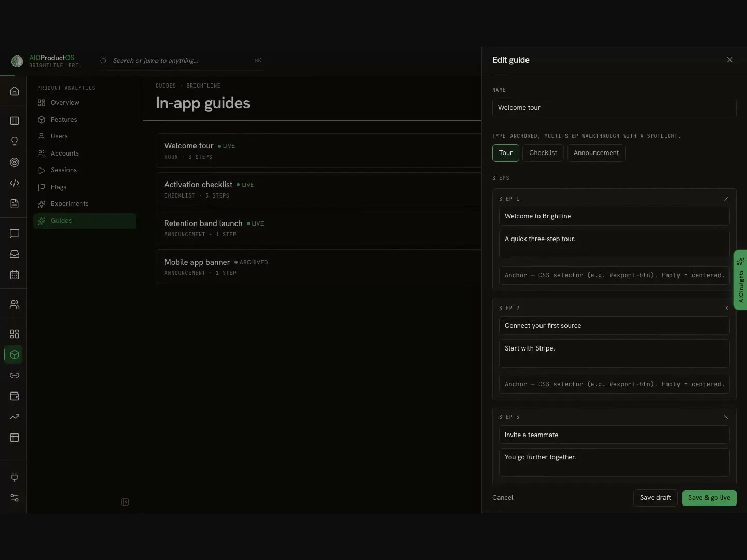Screen dimensions: 747x560
Task: Click the link chain icon
Action: coord(15,375)
